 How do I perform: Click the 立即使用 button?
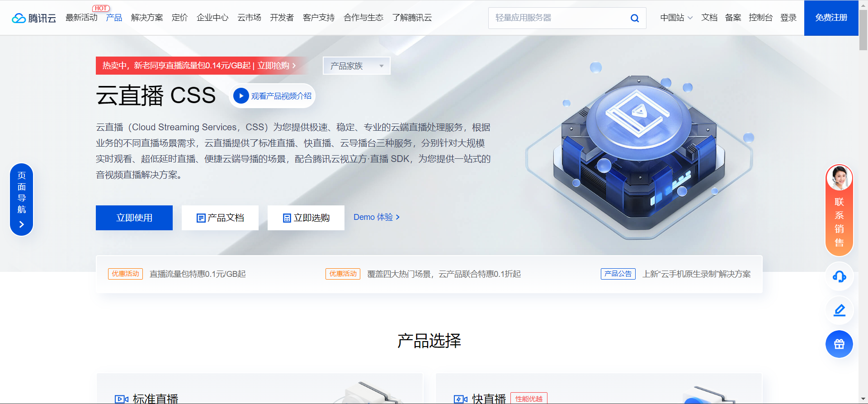[x=134, y=218]
